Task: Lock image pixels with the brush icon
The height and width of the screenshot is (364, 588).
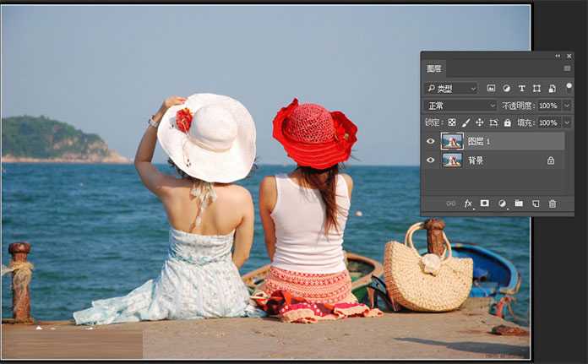Action: coord(465,122)
